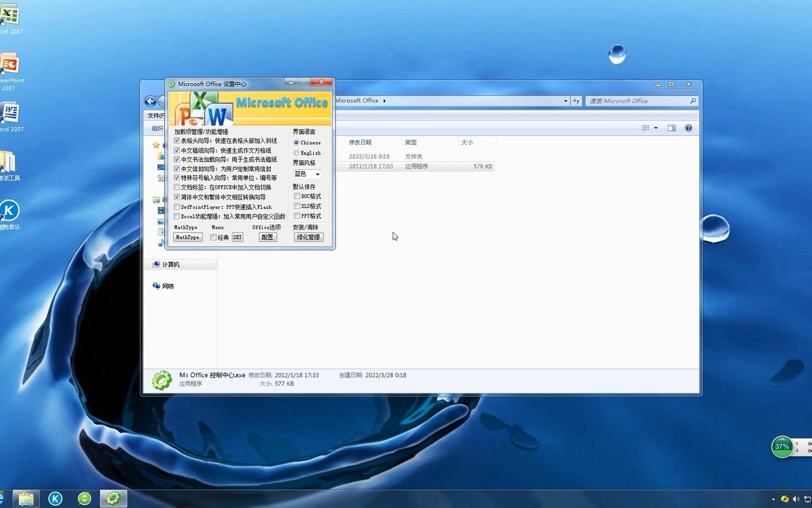Select Chinese interface language

[x=296, y=143]
